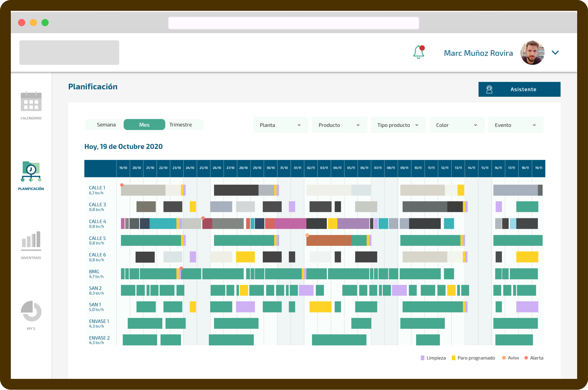This screenshot has height=390, width=588.
Task: Click the Asistente button
Action: (x=519, y=89)
